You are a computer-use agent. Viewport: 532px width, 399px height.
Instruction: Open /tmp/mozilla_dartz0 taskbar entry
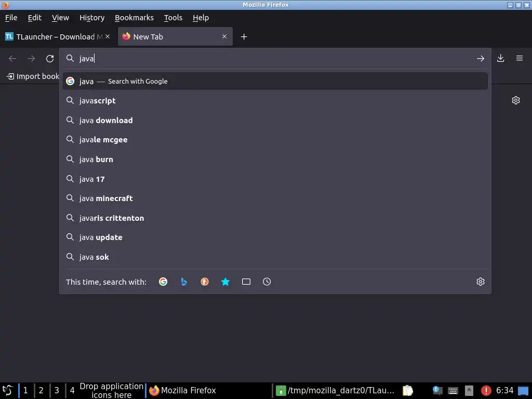click(336, 391)
